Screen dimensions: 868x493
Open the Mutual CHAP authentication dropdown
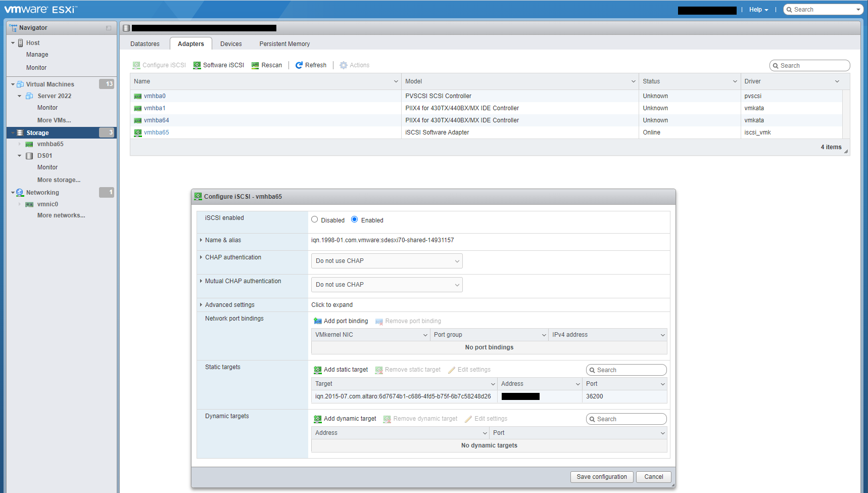387,284
